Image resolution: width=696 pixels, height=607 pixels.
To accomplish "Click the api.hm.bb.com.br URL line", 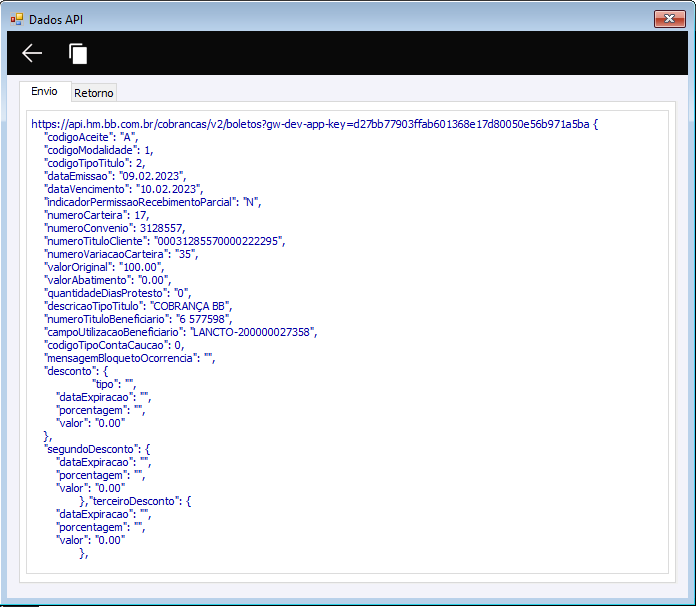I will 314,124.
